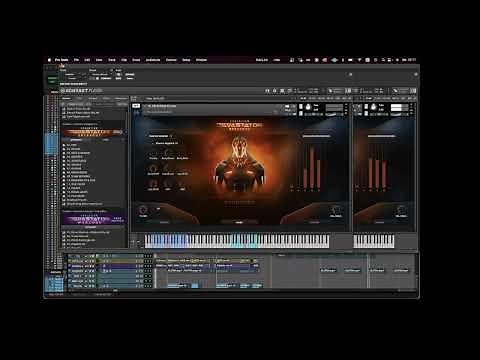The height and width of the screenshot is (360, 480).
Task: Open the View menu
Action: (x=99, y=60)
